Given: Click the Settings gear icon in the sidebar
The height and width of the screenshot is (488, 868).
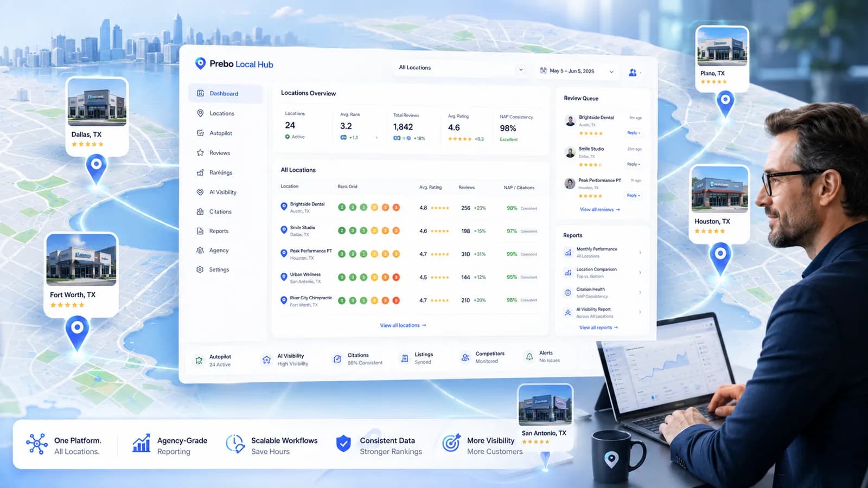Looking at the screenshot, I should 200,269.
